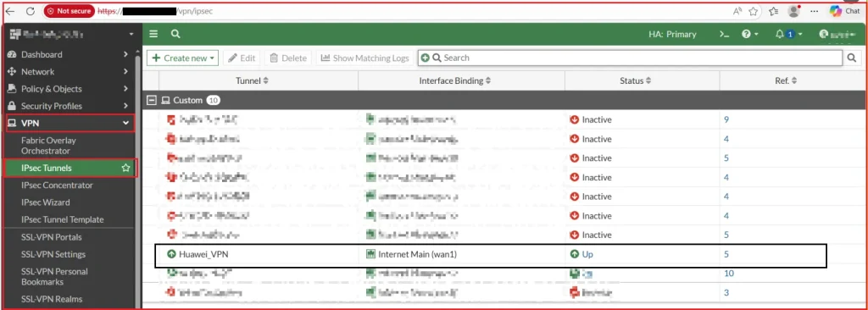868x310 pixels.
Task: Add page to favorites with the star icon
Action: point(753,11)
